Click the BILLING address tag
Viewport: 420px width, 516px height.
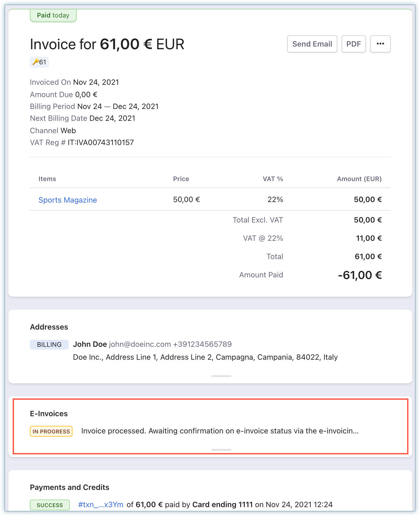pyautogui.click(x=49, y=345)
